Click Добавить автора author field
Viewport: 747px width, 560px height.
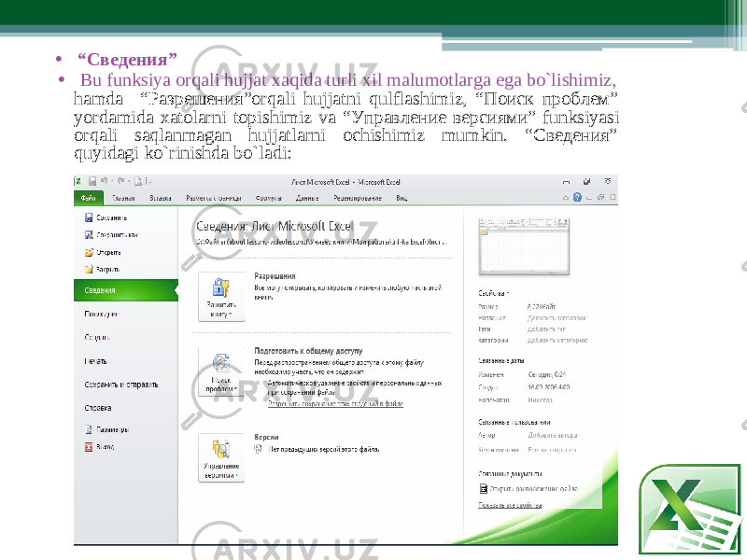[x=553, y=435]
